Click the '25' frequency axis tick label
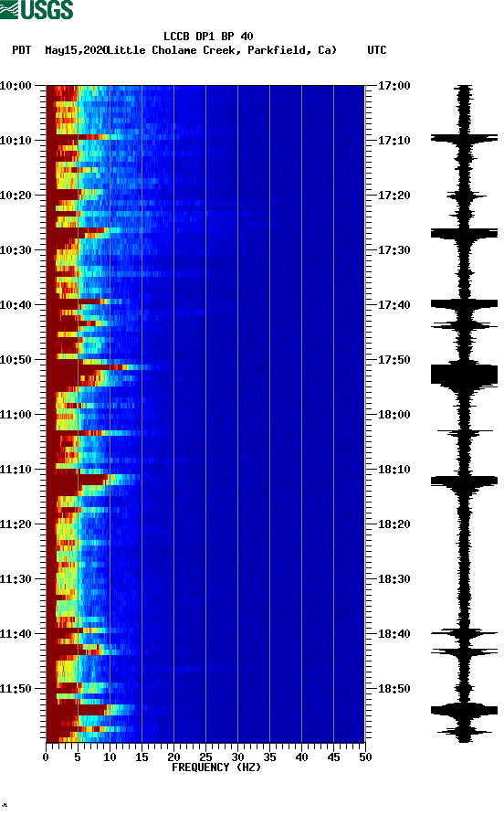Screen dimensions: 504x815 click(x=205, y=757)
